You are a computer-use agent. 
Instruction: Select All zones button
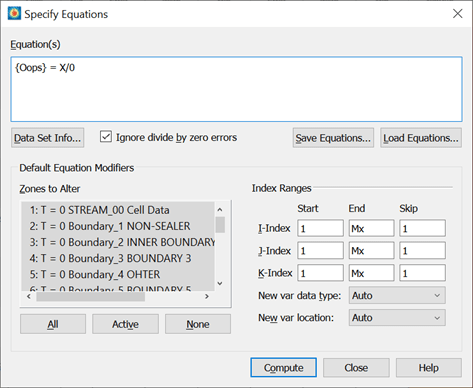point(53,324)
